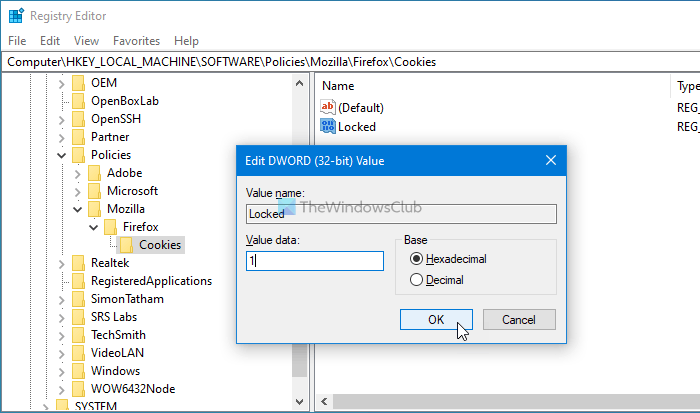700x413 pixels.
Task: Click the RegisteredApplications folder icon
Action: (78, 281)
